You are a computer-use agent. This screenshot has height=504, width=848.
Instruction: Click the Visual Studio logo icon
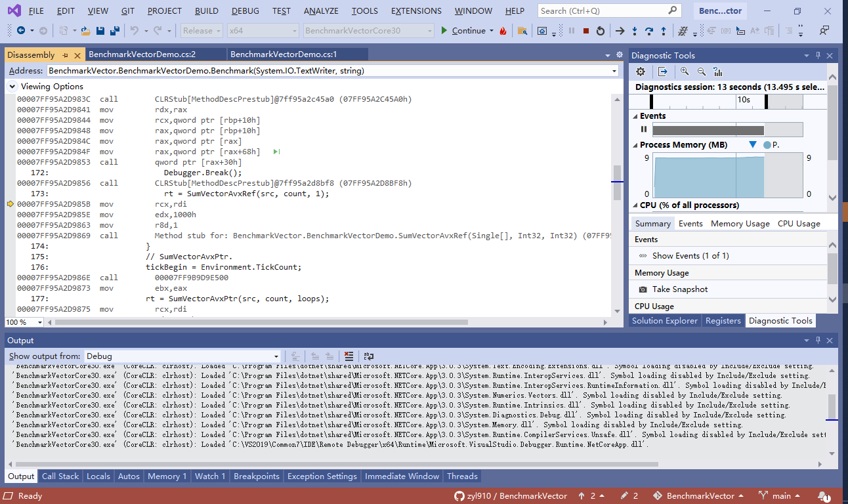tap(14, 10)
